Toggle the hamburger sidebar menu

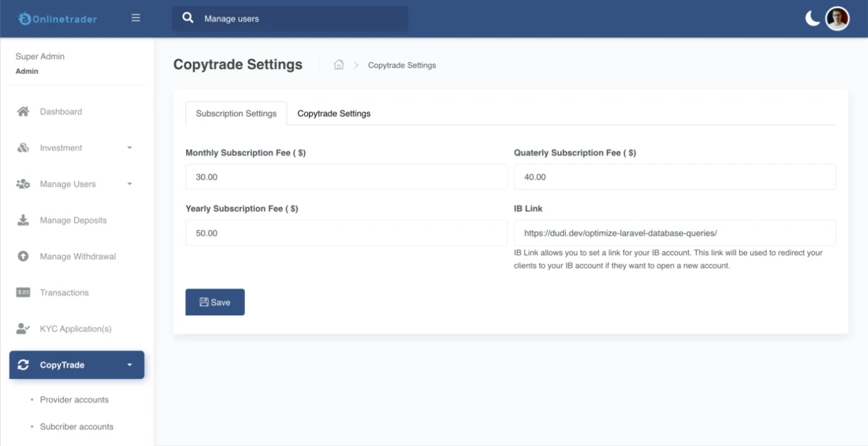(136, 18)
